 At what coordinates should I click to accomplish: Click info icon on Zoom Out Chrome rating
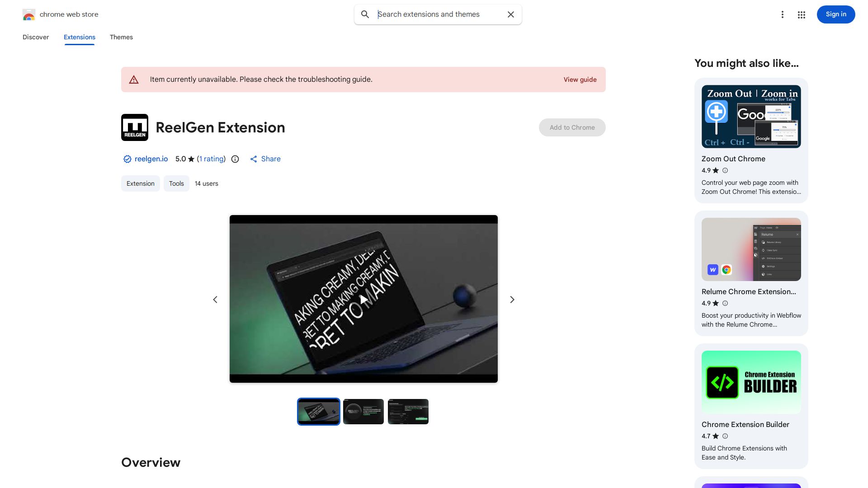click(x=725, y=170)
